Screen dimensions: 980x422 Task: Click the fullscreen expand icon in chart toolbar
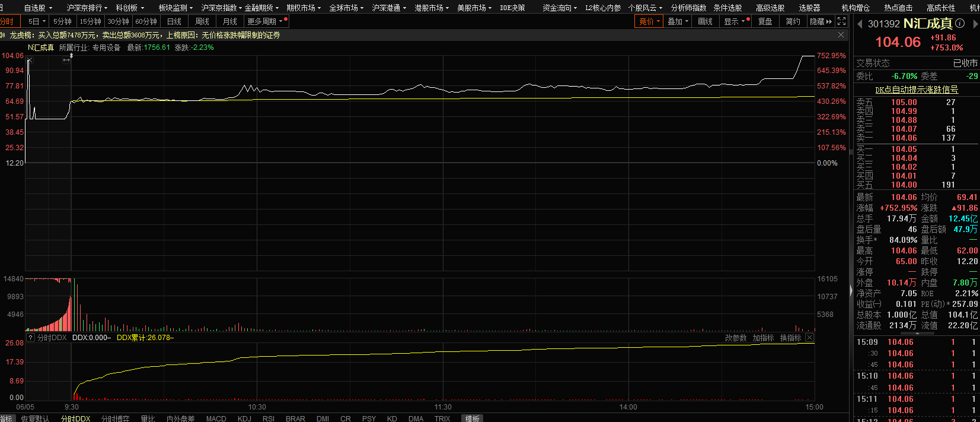point(841,21)
